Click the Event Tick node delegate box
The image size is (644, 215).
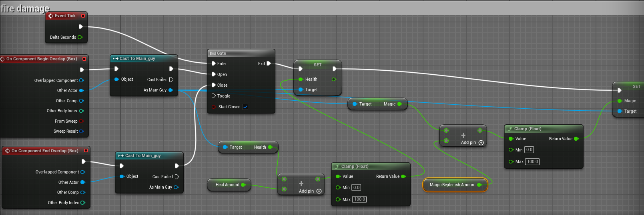[x=83, y=16]
